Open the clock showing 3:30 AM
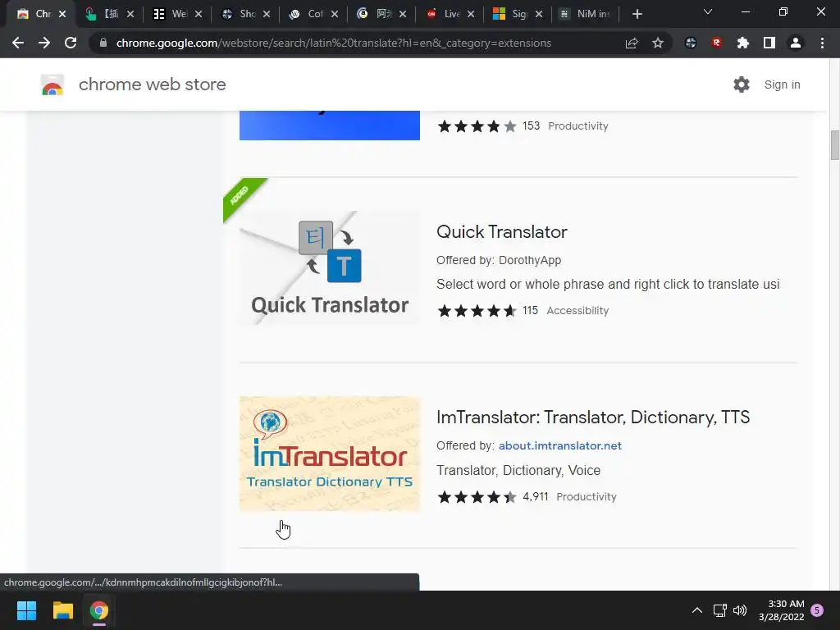 click(782, 610)
